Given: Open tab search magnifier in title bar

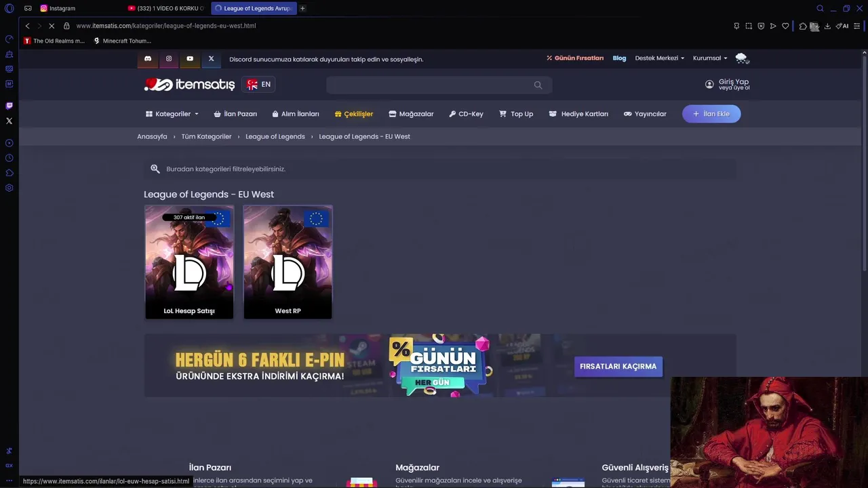Looking at the screenshot, I should pyautogui.click(x=820, y=8).
